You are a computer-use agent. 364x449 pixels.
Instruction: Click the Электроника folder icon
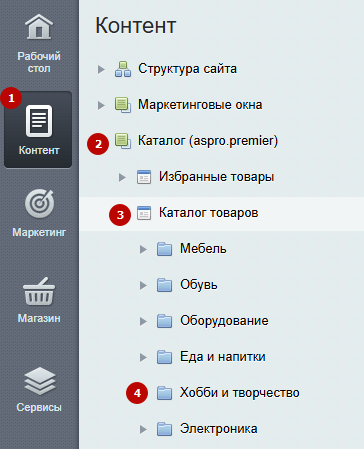[164, 429]
